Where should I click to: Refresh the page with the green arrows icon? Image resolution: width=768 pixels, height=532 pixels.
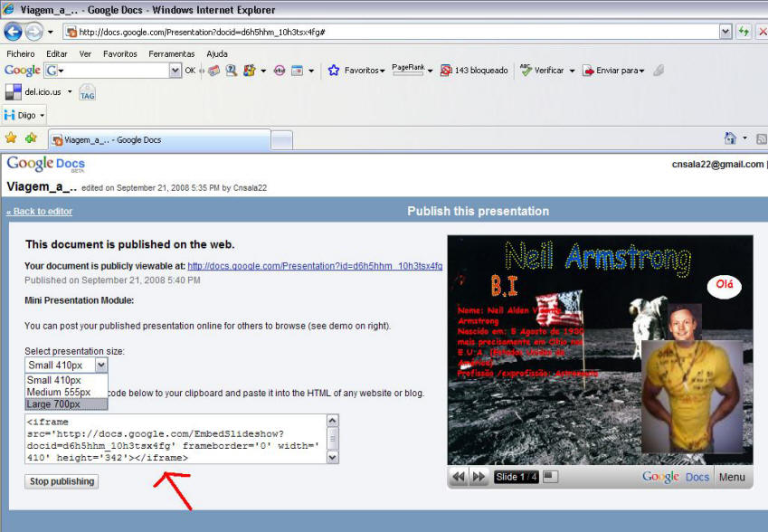[744, 32]
